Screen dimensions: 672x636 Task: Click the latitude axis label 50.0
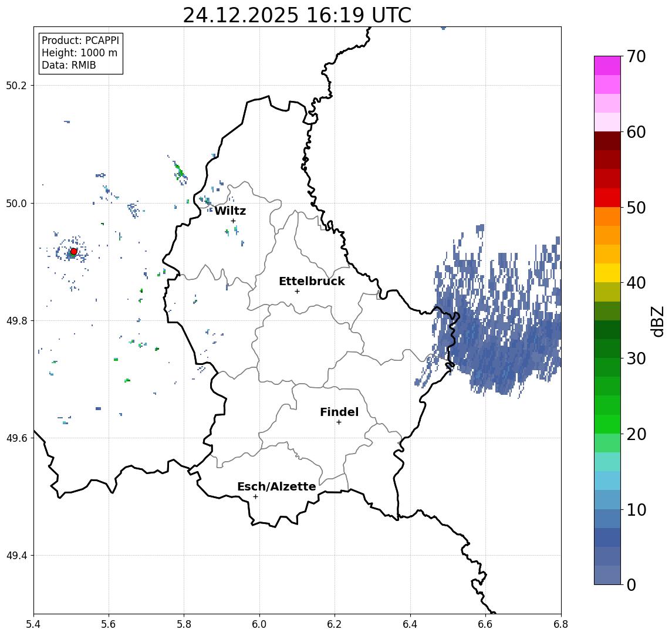pos(16,203)
